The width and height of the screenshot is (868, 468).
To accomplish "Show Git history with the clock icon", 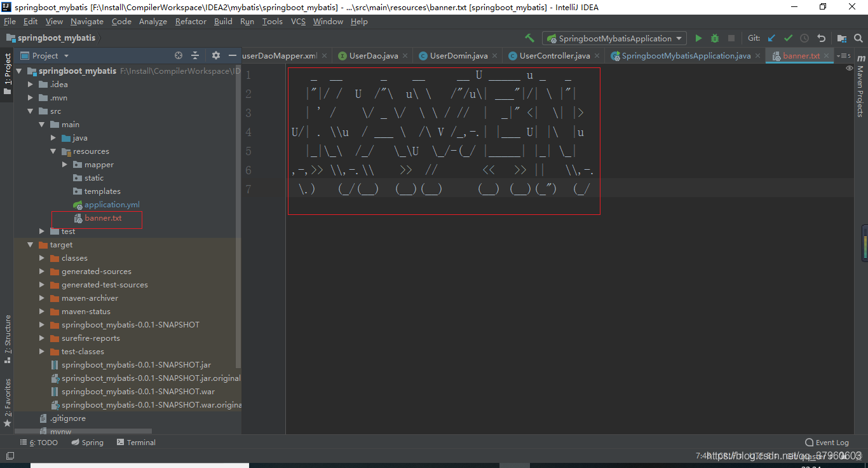I will tap(804, 38).
